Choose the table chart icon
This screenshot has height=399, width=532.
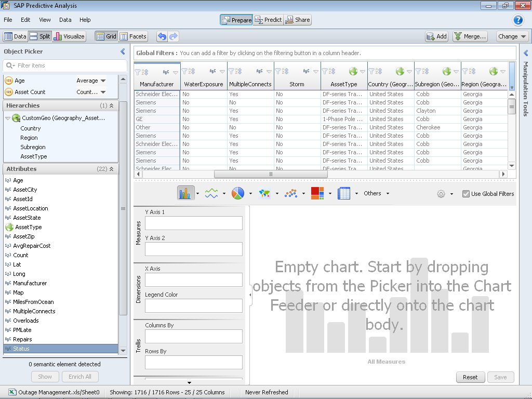click(344, 193)
